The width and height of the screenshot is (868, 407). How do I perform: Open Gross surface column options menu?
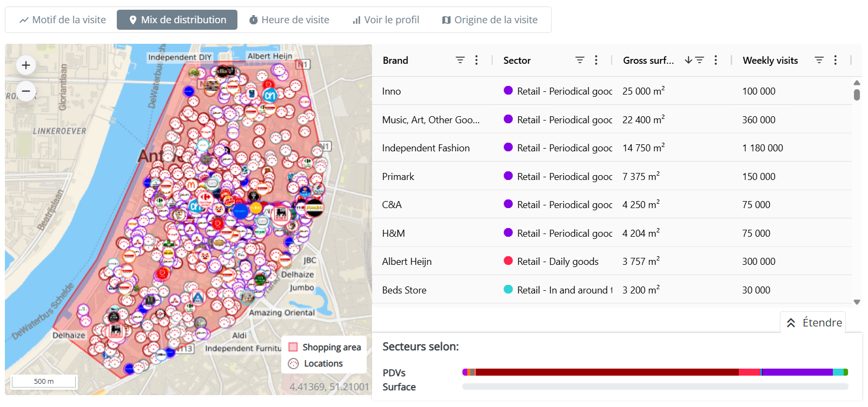click(x=715, y=60)
